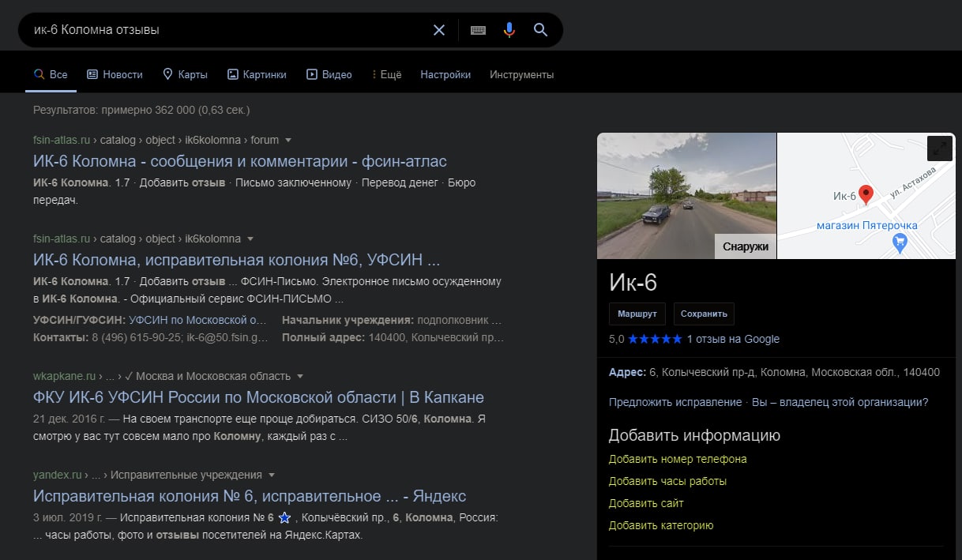Expand the arrow after fsin-atlas ik6kolomna URL
Screen dimensions: 962x560
(250, 239)
